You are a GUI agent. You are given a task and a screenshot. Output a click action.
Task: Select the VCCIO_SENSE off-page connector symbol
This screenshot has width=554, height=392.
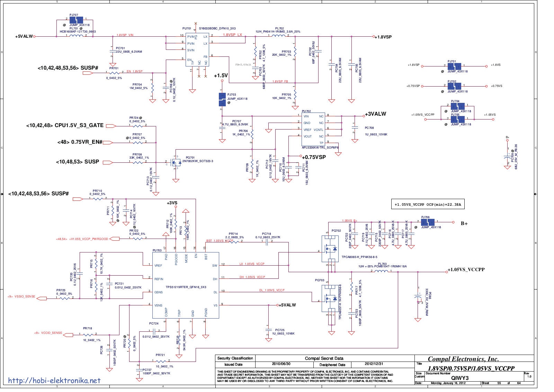[x=68, y=335]
